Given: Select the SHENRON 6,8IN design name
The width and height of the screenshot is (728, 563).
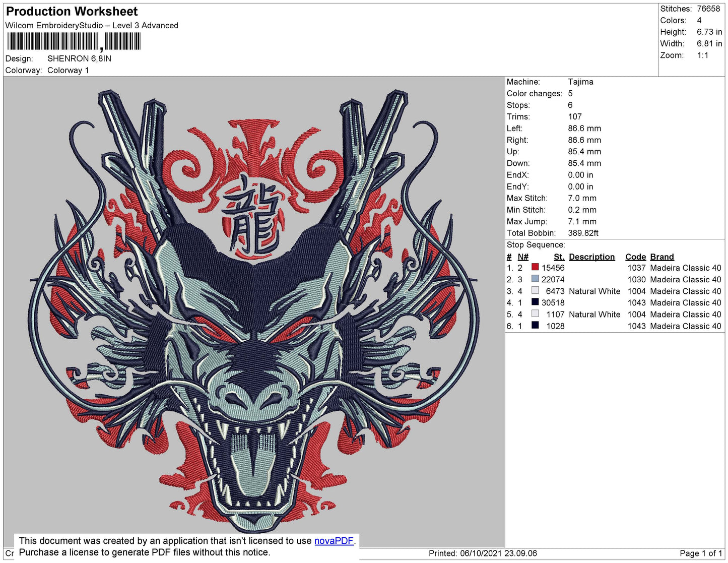Looking at the screenshot, I should 79,58.
